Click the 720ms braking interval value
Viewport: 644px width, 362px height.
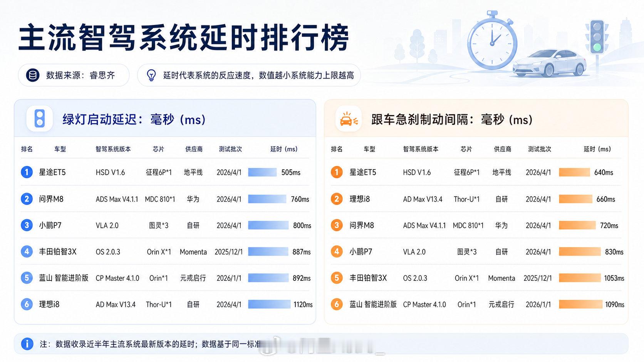point(609,225)
